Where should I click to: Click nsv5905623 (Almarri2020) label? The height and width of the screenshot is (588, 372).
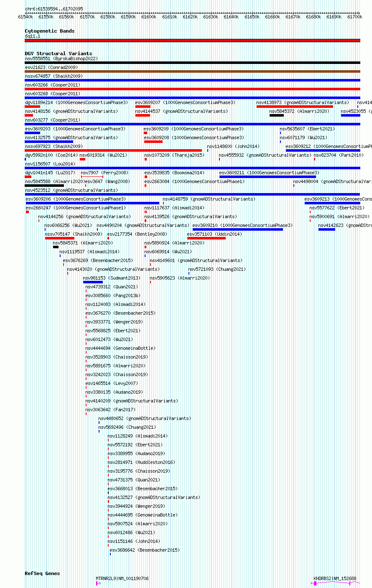[x=180, y=278]
